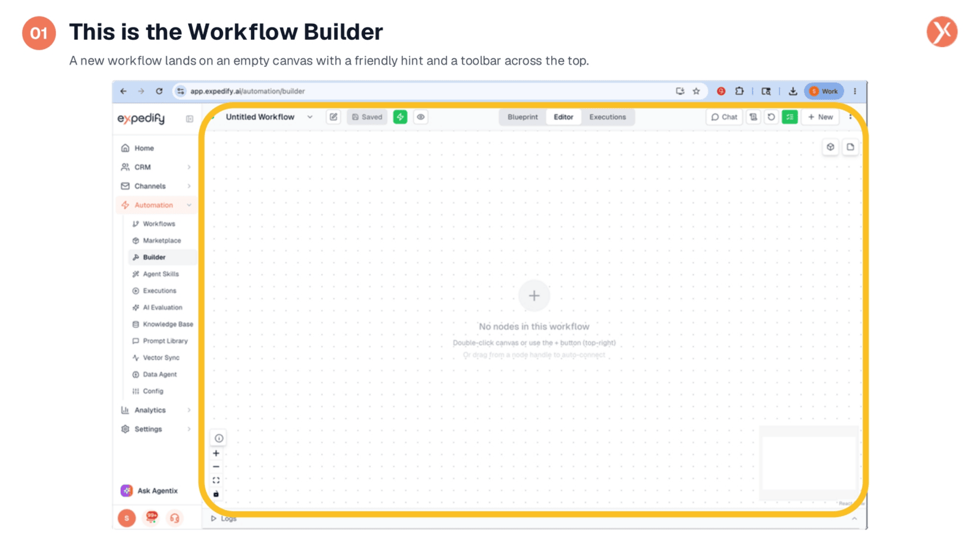Open Agent Skills under Automation

161,274
